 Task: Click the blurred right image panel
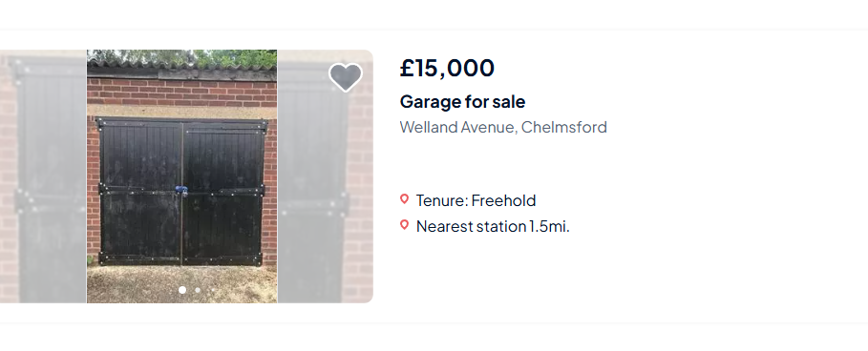tap(325, 176)
